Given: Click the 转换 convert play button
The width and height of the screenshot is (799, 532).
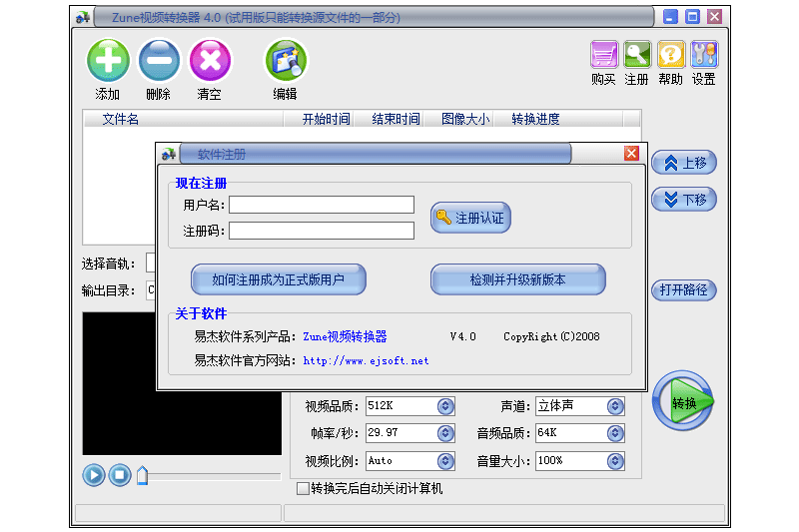Looking at the screenshot, I should pyautogui.click(x=683, y=401).
